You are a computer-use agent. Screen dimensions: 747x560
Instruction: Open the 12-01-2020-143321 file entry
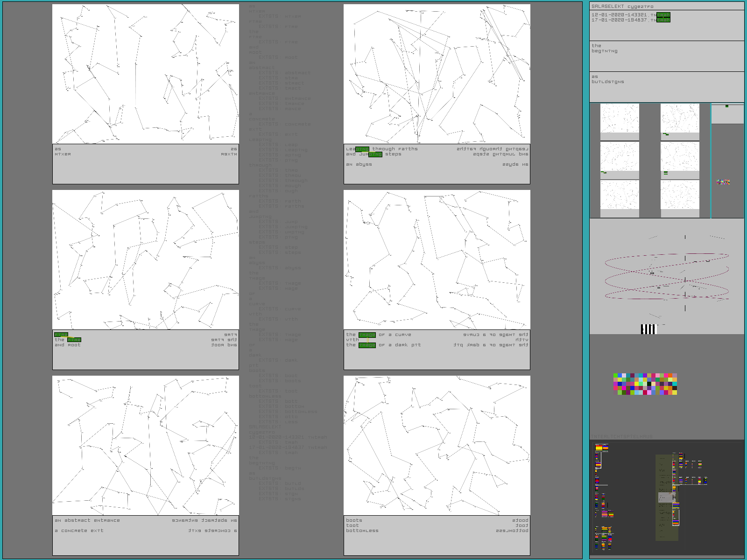coord(623,15)
